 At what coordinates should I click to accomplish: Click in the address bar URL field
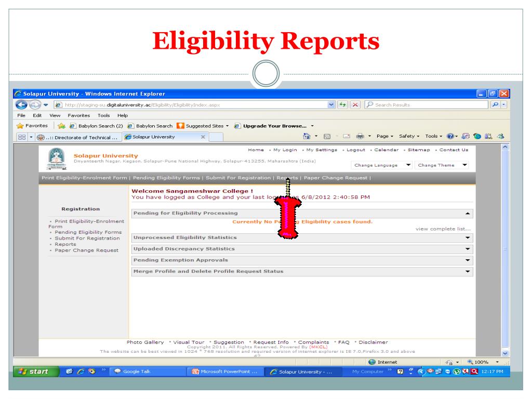coord(192,105)
